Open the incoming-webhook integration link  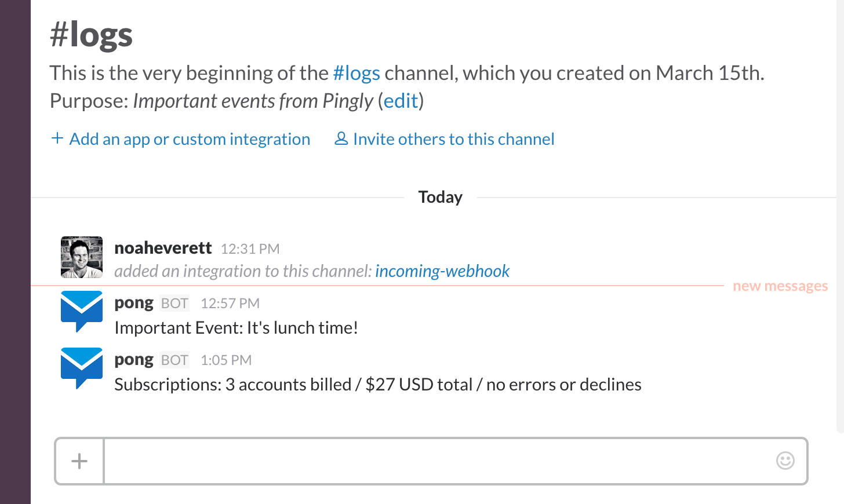coord(442,271)
